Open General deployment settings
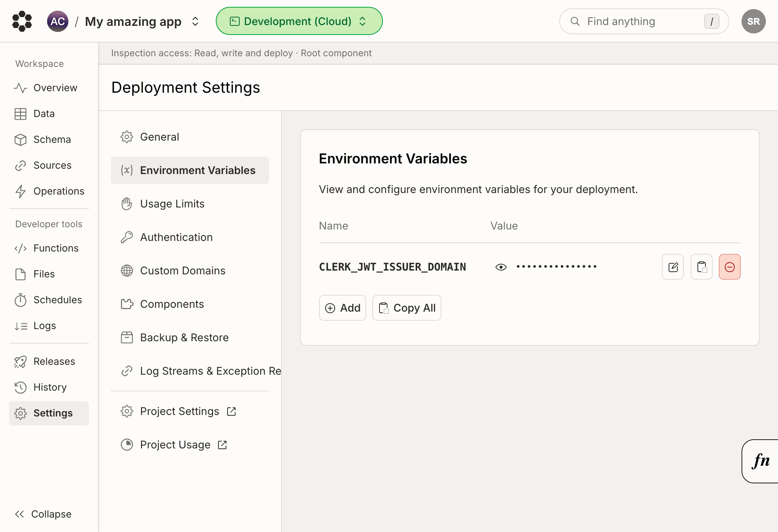This screenshot has width=778, height=532. point(190,137)
